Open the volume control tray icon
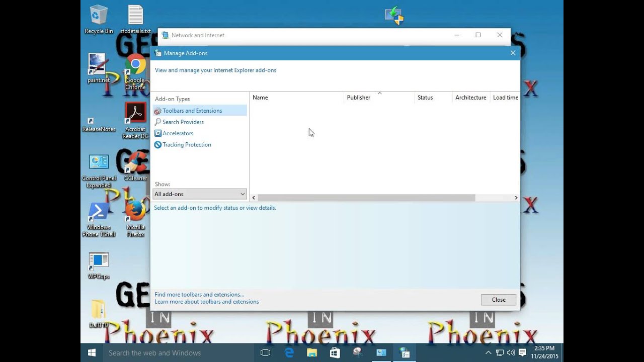The width and height of the screenshot is (644, 362). [511, 353]
